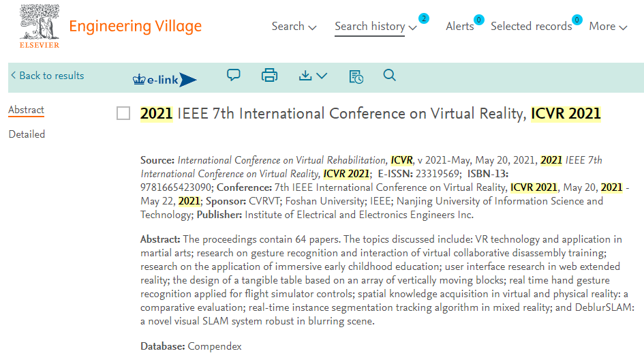Switch to the Abstract view tab
Screen dimensions: 644x364
(x=27, y=110)
